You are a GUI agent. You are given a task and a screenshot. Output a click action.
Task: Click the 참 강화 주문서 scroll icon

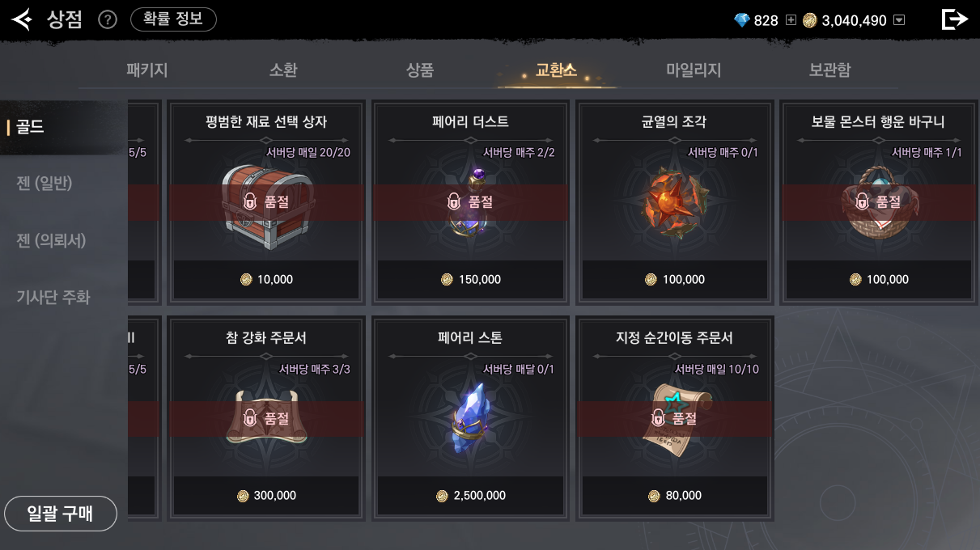pyautogui.click(x=266, y=417)
